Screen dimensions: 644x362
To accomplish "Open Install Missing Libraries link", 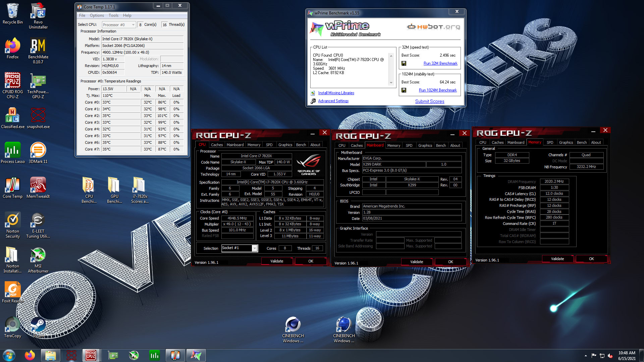I will [x=336, y=93].
